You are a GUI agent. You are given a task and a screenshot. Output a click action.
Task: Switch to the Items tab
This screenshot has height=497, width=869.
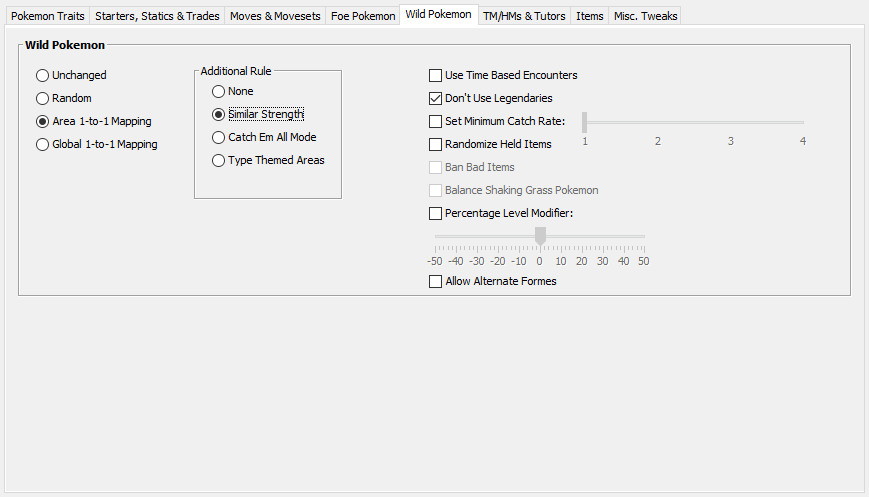(x=589, y=16)
